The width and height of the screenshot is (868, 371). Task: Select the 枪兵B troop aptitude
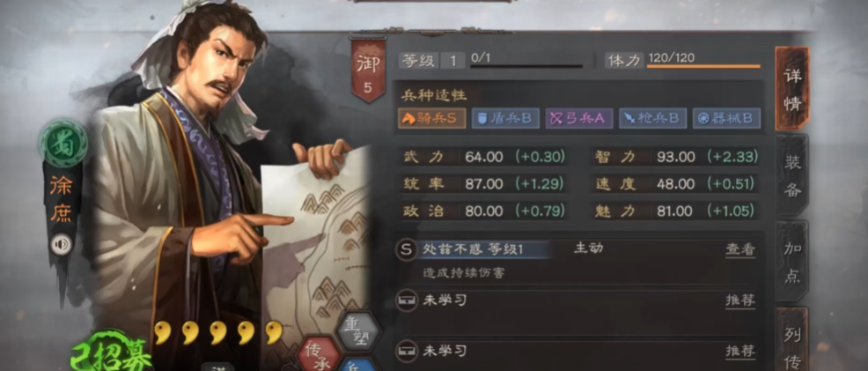point(652,118)
